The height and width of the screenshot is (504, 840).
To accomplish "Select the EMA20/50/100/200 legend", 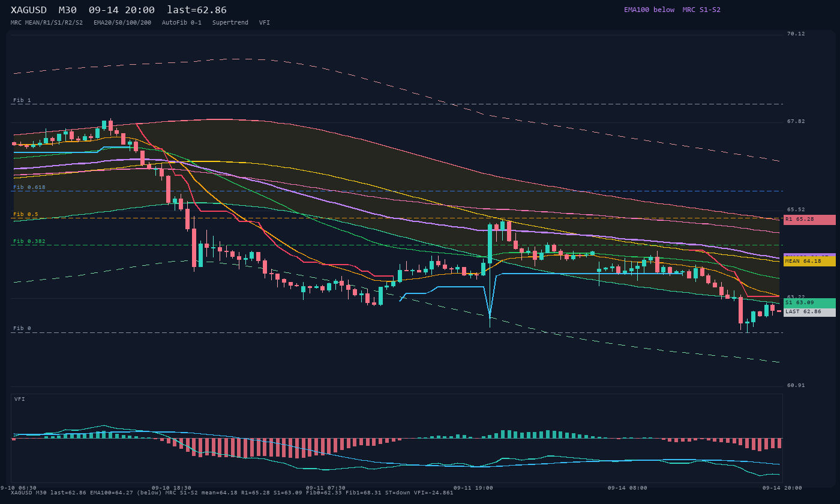I will (x=122, y=23).
